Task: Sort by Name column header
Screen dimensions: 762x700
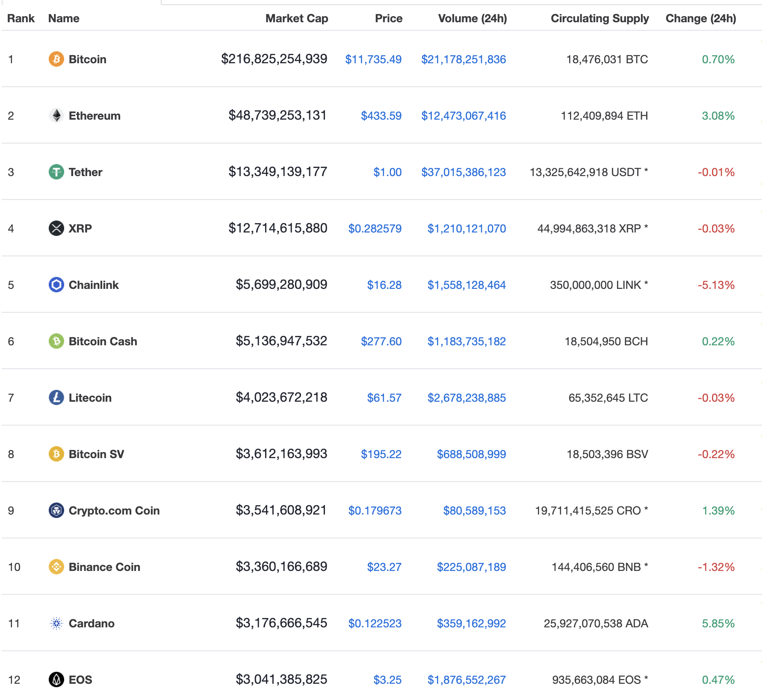Action: (64, 18)
